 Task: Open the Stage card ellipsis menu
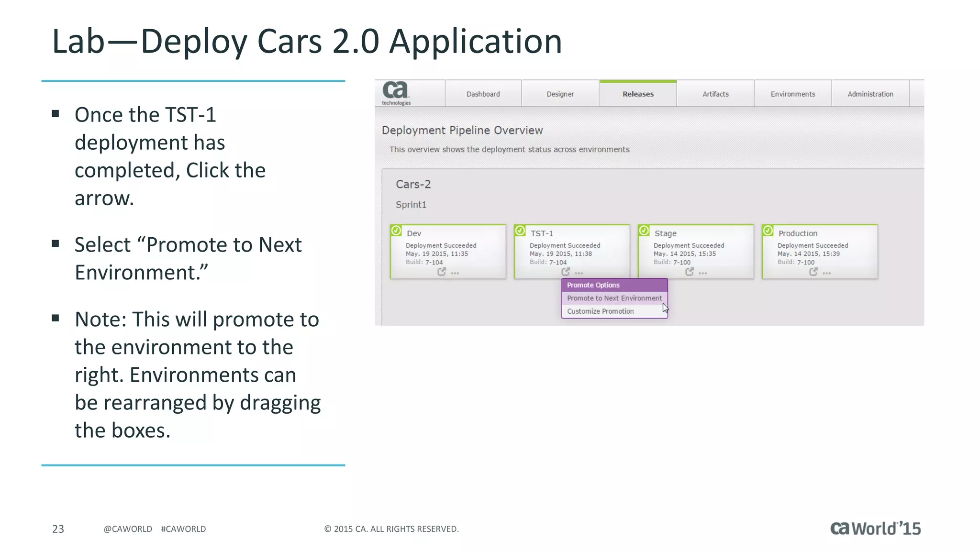click(703, 274)
